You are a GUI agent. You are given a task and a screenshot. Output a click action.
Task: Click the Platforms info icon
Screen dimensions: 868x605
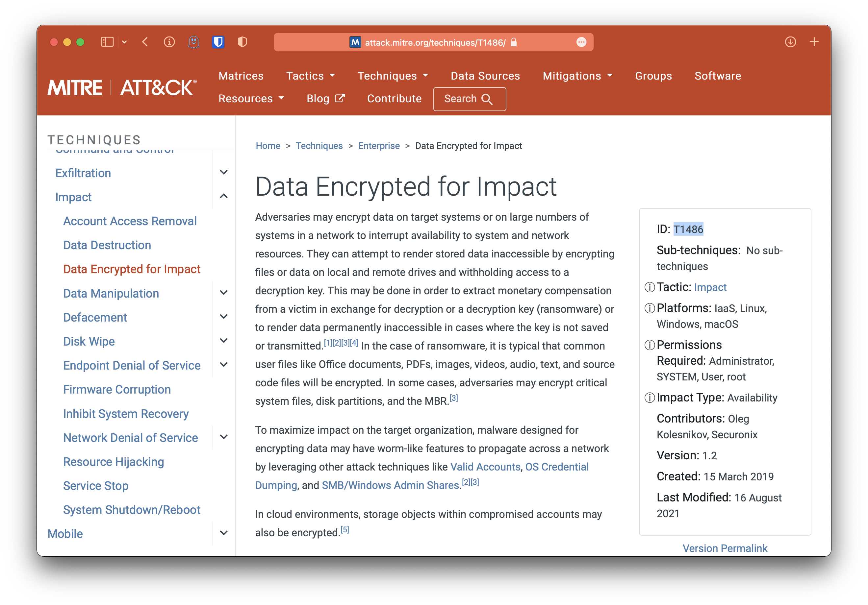tap(650, 309)
